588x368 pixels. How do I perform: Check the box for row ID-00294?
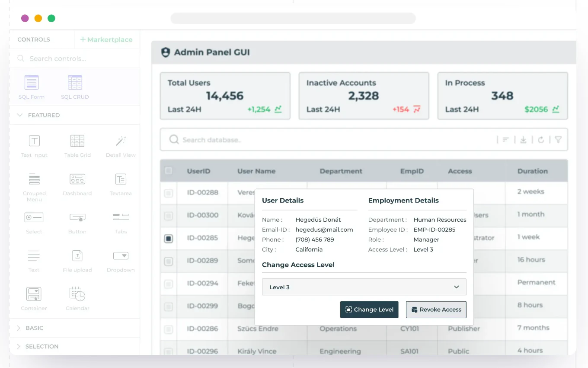click(169, 284)
